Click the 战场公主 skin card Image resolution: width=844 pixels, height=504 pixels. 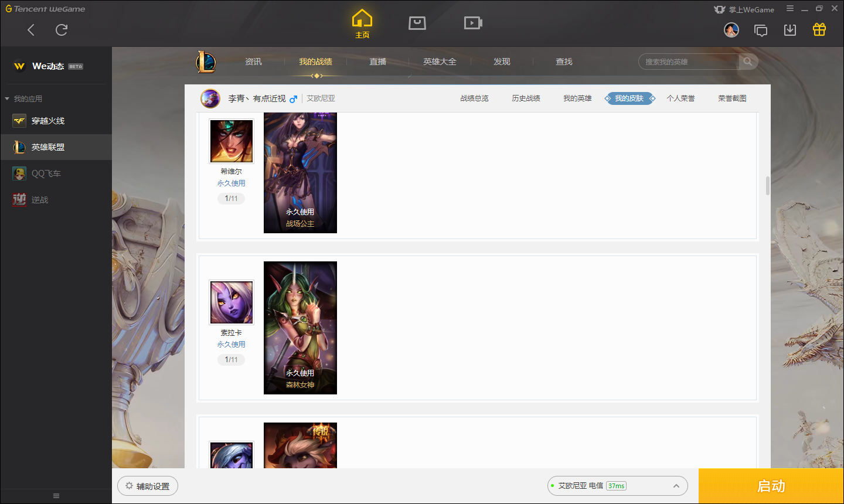point(300,173)
